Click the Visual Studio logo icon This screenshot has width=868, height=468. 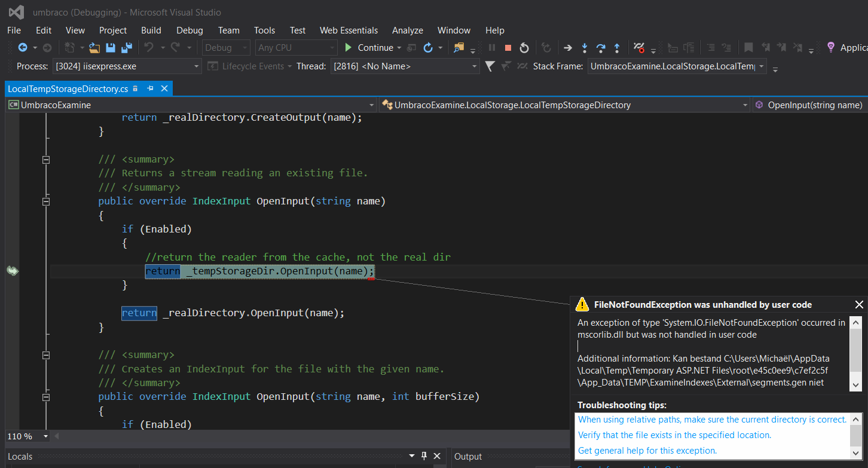point(16,12)
